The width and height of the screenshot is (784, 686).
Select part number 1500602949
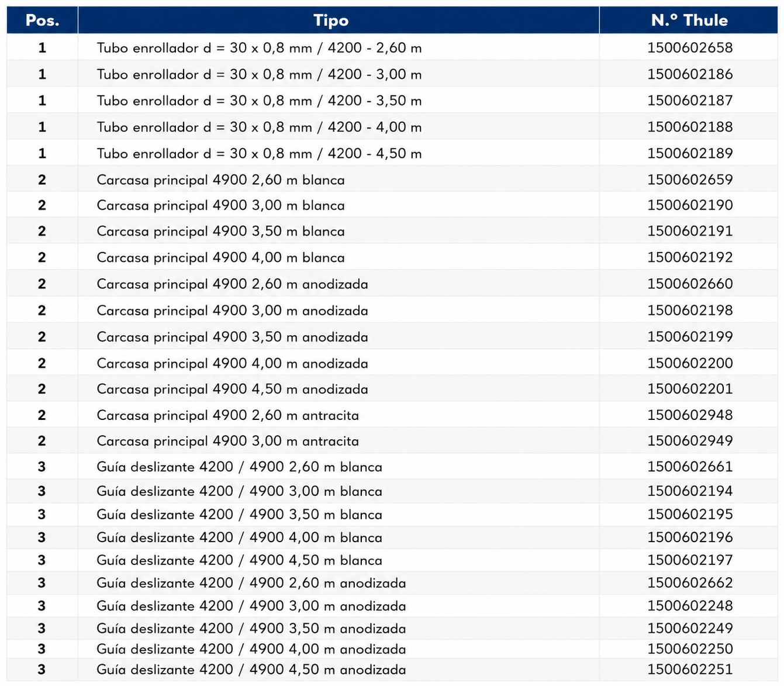(690, 441)
